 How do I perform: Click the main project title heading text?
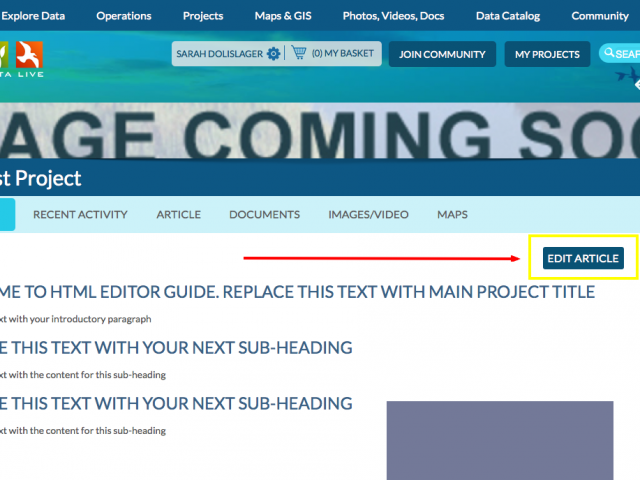click(298, 292)
